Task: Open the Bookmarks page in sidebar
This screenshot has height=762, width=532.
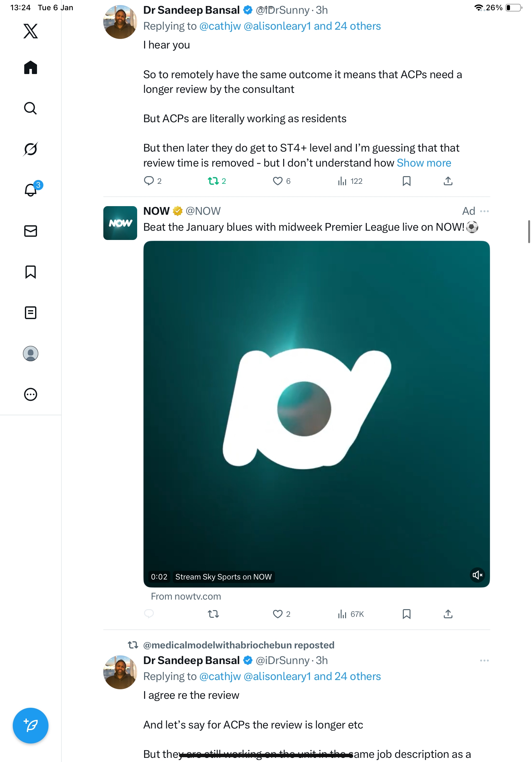Action: [x=31, y=272]
